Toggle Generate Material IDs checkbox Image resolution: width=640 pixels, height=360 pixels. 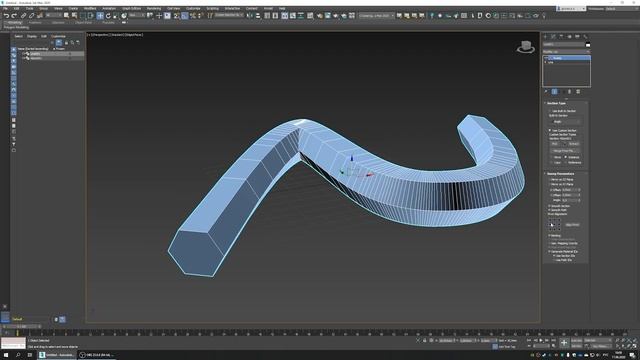[550, 251]
